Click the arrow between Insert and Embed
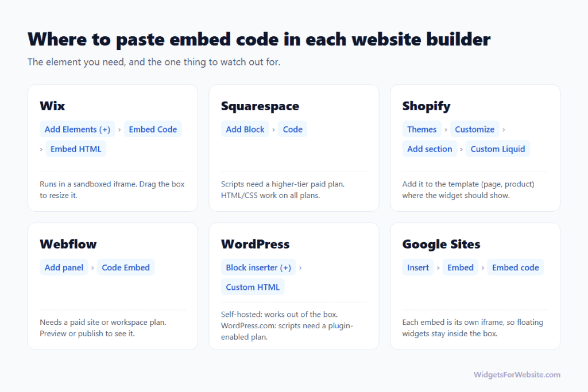 coord(438,268)
